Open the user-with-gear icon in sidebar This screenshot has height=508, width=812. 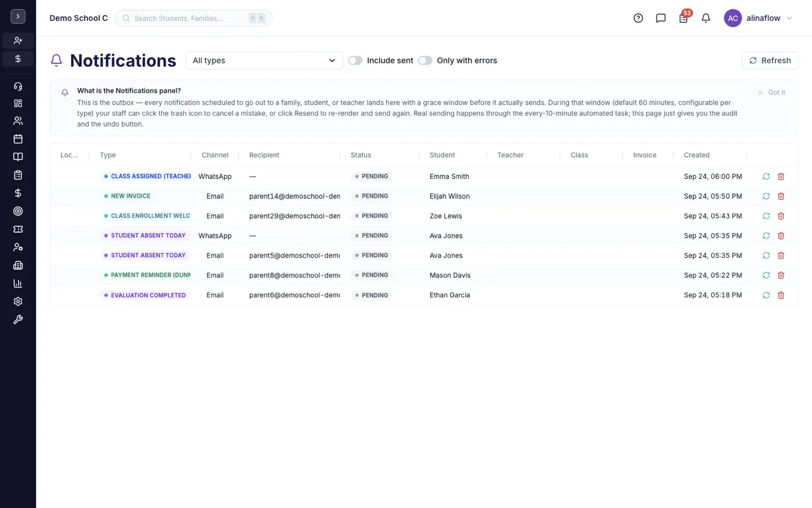(x=18, y=247)
